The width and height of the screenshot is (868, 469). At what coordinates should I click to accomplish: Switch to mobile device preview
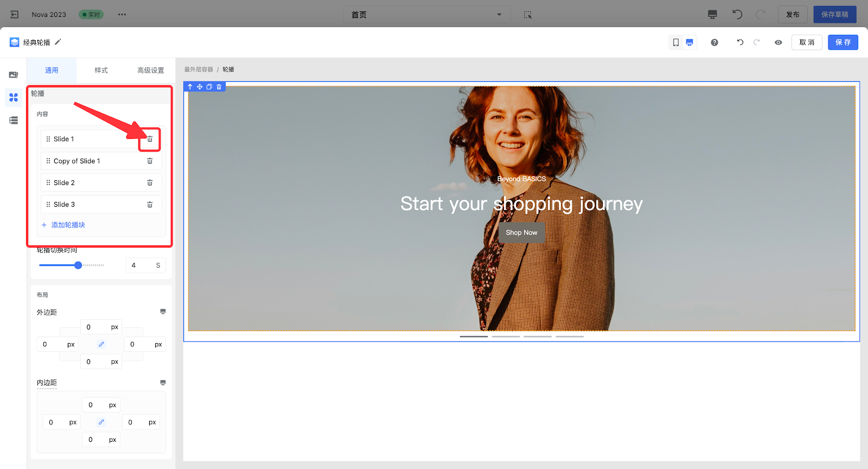(x=676, y=42)
